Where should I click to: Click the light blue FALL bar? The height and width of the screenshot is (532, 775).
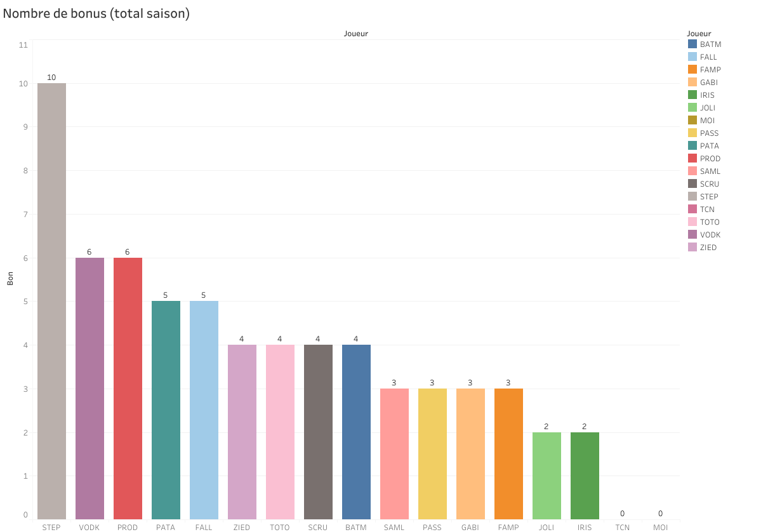[x=204, y=410]
